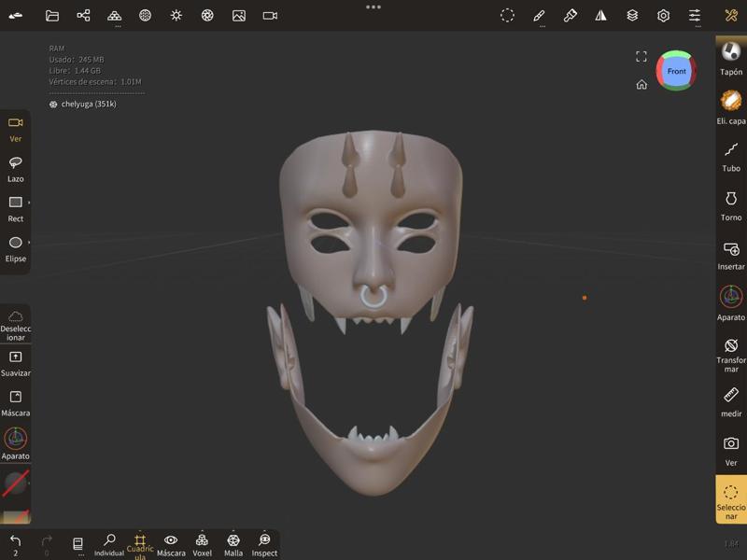
Task: Undo the last sculpting action
Action: [15, 539]
